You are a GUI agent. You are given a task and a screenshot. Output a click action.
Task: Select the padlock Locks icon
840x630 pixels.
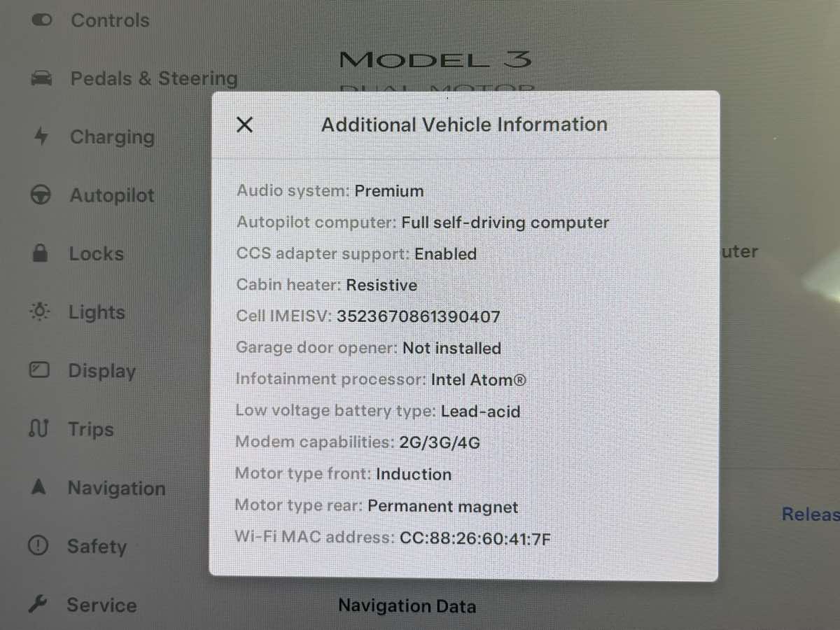point(41,253)
